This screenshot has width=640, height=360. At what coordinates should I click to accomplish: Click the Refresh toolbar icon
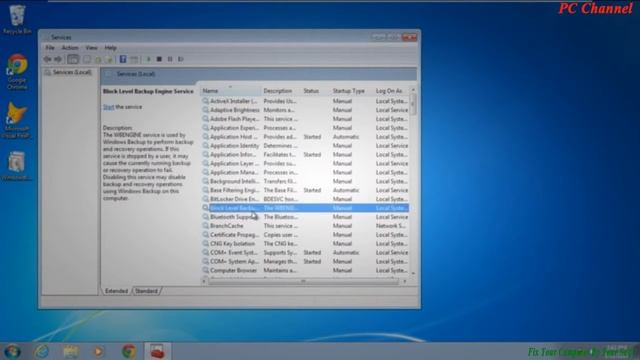coord(98,60)
